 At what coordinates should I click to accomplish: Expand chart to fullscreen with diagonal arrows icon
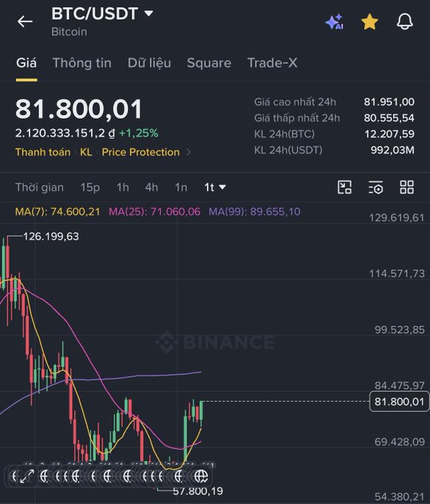[x=27, y=476]
